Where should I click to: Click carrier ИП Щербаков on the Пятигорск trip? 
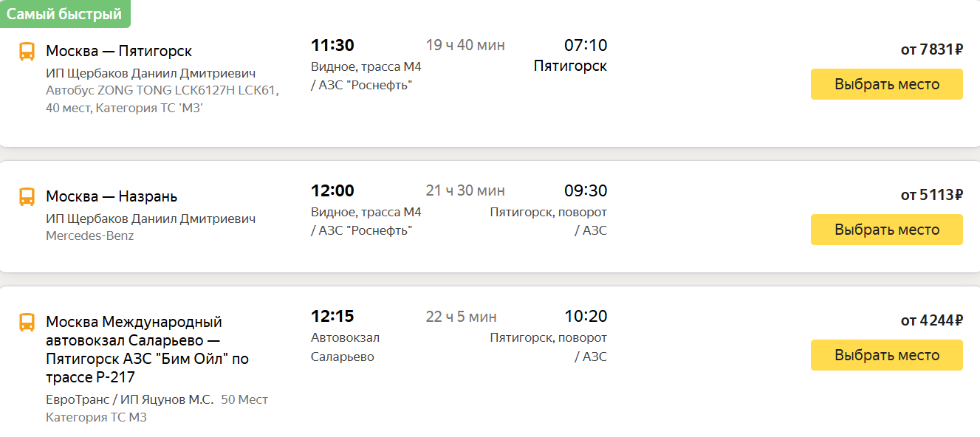point(151,74)
